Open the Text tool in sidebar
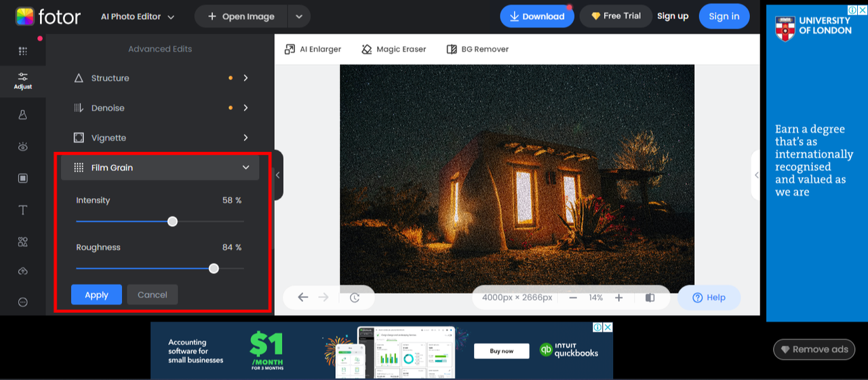Screen dimensions: 868x380 point(23,210)
